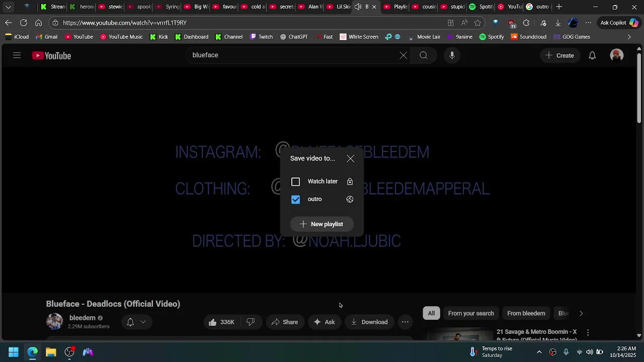Open browser Downloads arrow icon
Image resolution: width=644 pixels, height=362 pixels.
pos(558,23)
